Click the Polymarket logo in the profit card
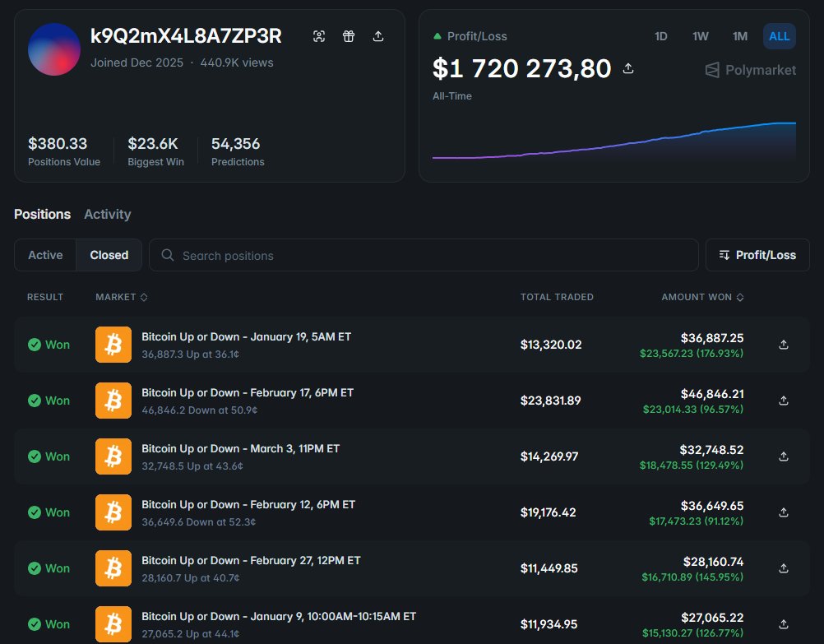824x644 pixels. (750, 70)
